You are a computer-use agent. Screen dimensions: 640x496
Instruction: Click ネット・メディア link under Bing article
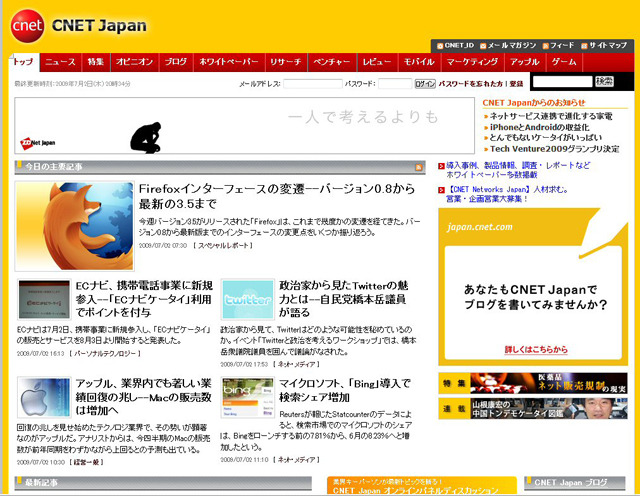click(x=296, y=460)
